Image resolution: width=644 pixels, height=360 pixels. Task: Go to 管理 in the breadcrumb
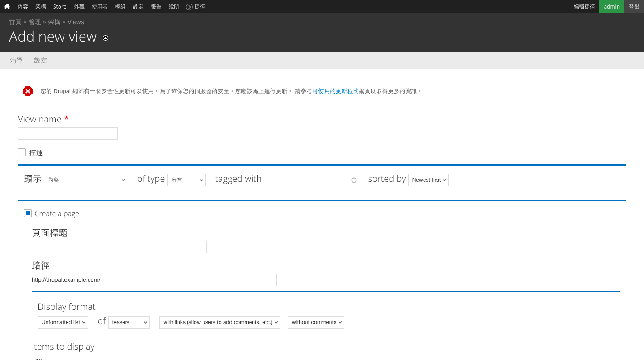coord(34,22)
